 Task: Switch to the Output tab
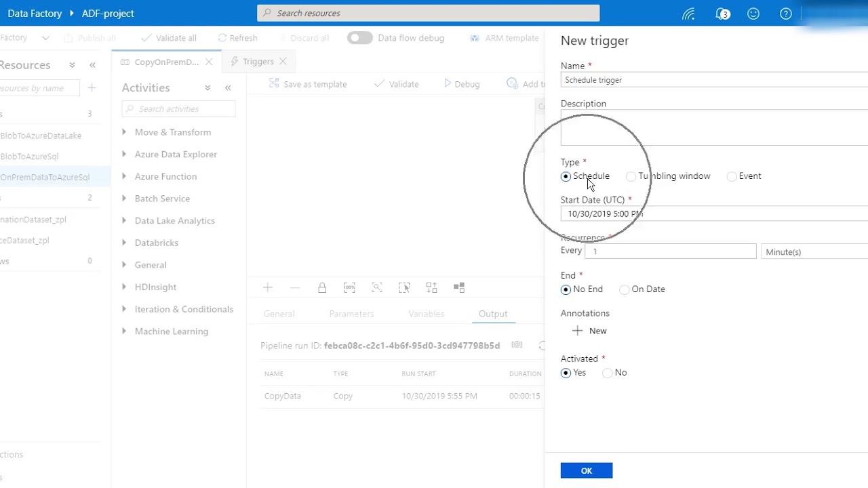point(493,314)
